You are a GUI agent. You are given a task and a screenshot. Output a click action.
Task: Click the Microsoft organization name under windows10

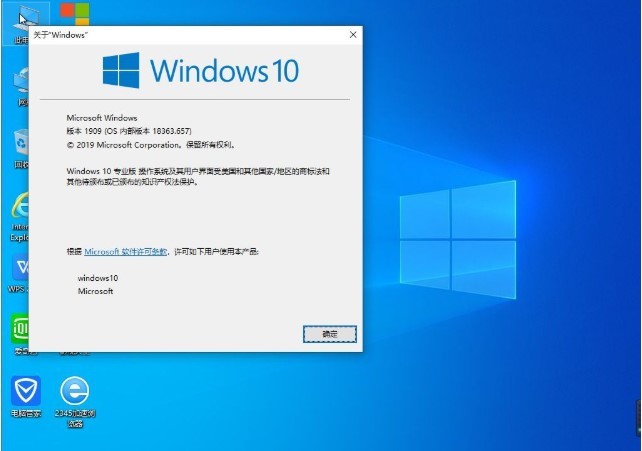coord(96,291)
